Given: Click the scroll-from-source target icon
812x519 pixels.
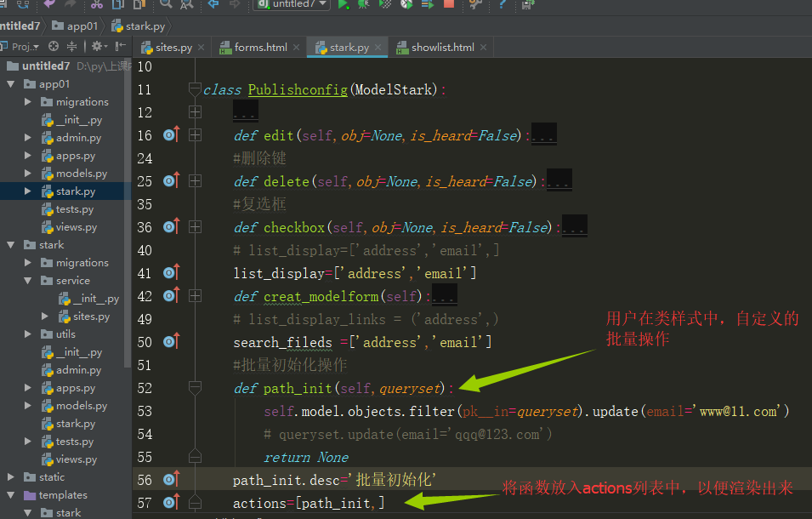Looking at the screenshot, I should [54, 46].
